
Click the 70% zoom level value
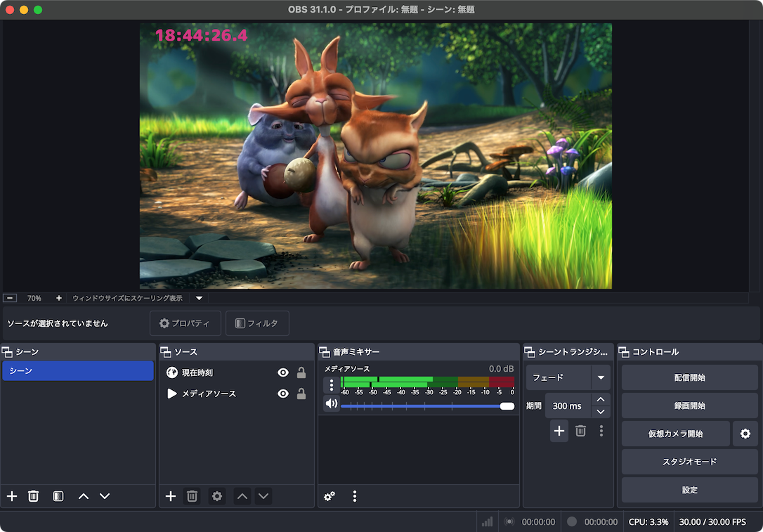coord(34,298)
